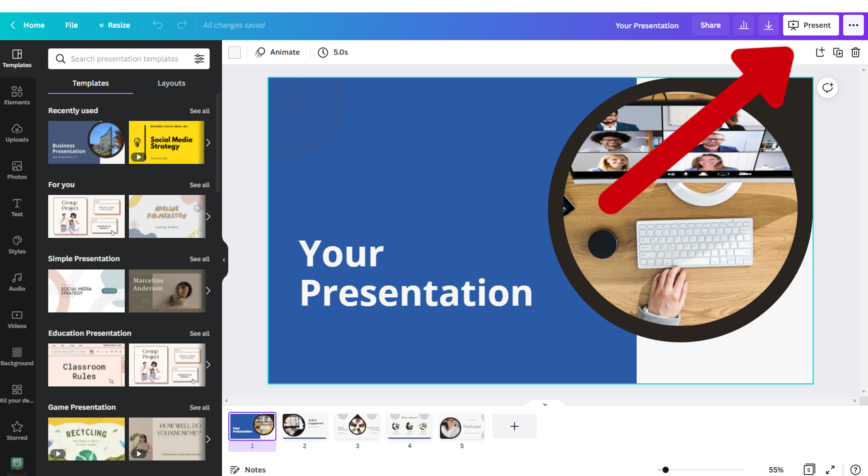868x476 pixels.
Task: Expand Simple Presentation row right chevron
Action: click(x=208, y=291)
